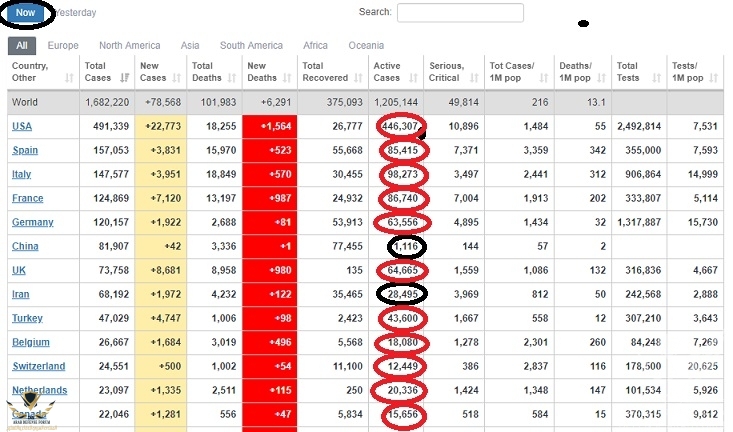Switch to the Europe tab

tap(63, 45)
